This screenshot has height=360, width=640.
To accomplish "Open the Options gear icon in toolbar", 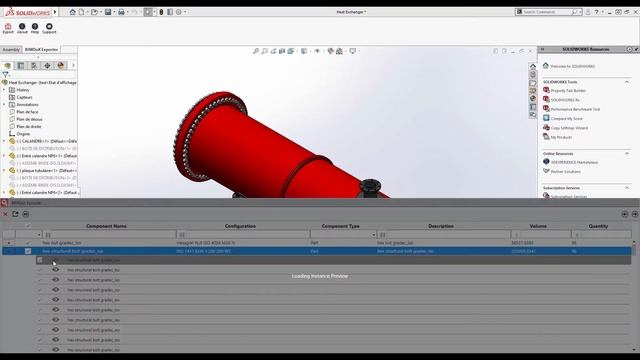I will (179, 12).
